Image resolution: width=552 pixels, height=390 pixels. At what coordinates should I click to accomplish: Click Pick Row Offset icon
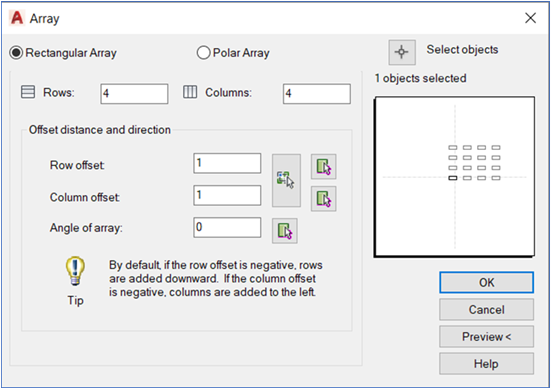(x=324, y=166)
